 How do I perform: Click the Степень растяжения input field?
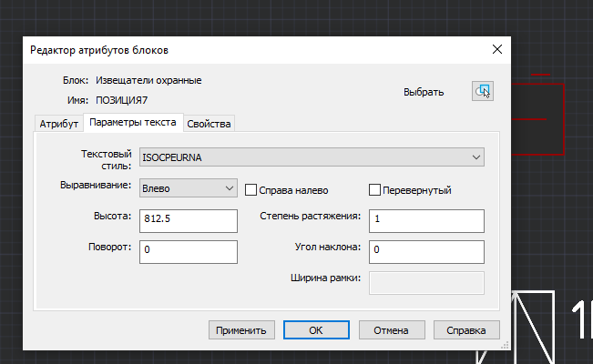(x=426, y=221)
